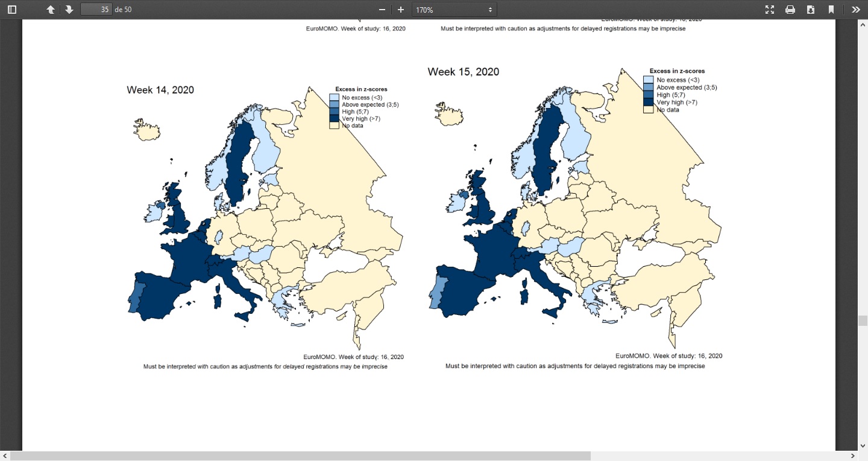Screen dimensions: 868x461
Task: Click the scroll right arrow
Action: tap(853, 456)
